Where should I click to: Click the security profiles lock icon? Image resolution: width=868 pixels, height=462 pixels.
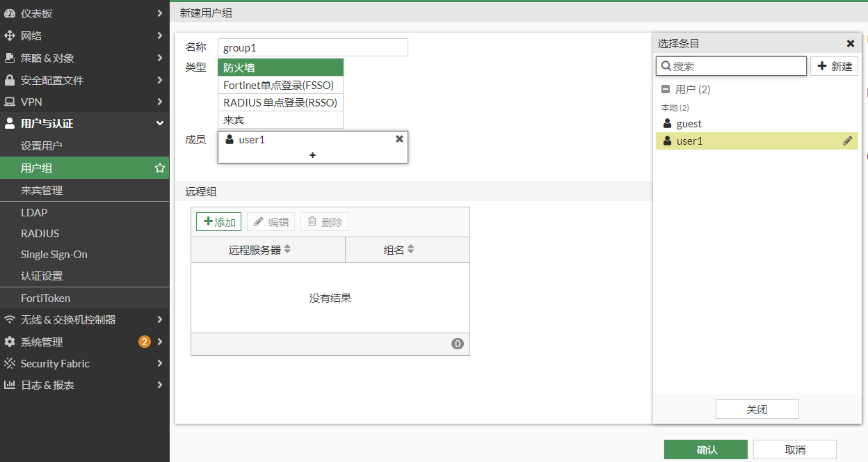click(x=10, y=80)
